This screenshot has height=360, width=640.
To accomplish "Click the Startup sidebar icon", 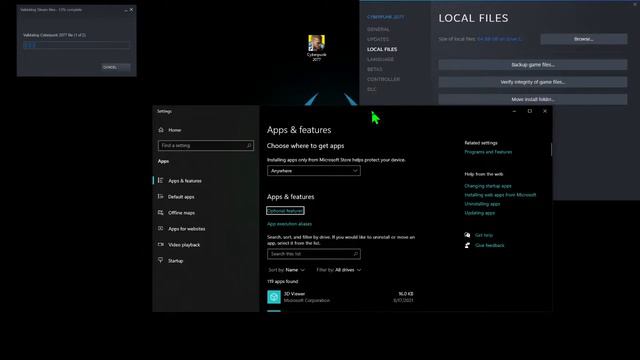I will click(x=160, y=260).
